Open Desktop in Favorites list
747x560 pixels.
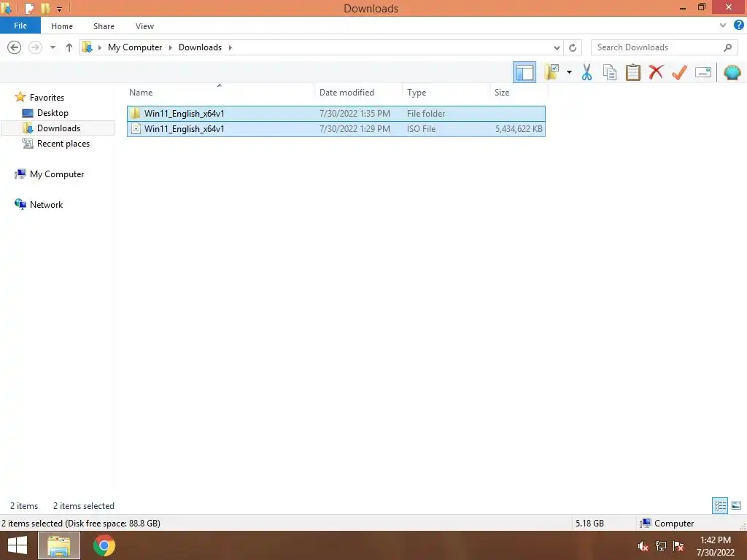click(x=53, y=113)
